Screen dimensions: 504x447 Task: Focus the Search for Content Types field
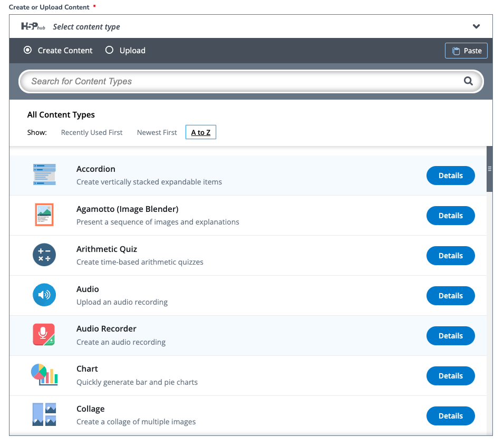[251, 81]
